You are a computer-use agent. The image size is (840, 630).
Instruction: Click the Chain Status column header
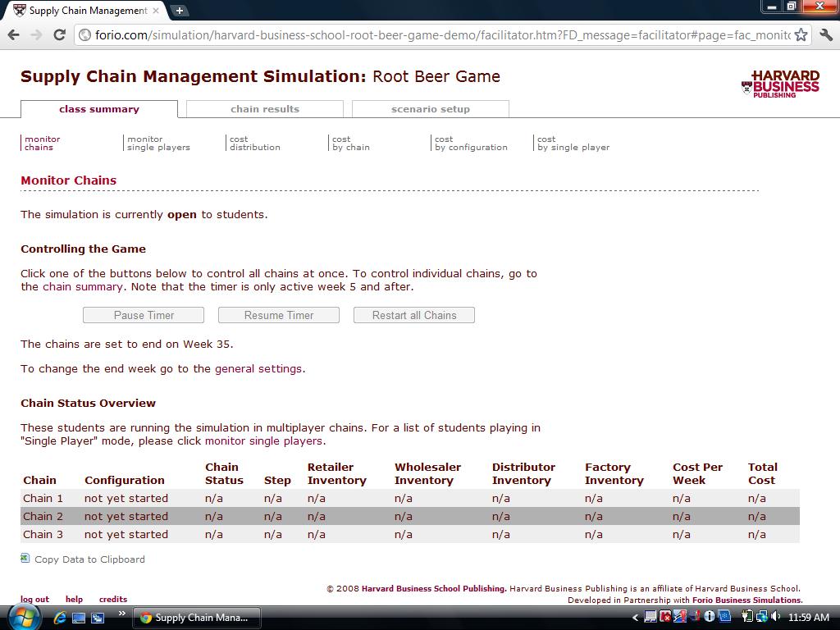[x=224, y=473]
